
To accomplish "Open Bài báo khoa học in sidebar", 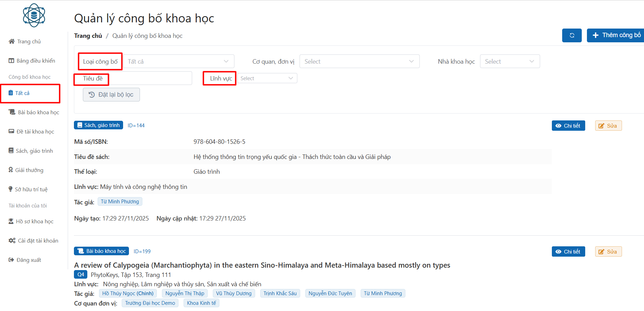I will pyautogui.click(x=38, y=112).
